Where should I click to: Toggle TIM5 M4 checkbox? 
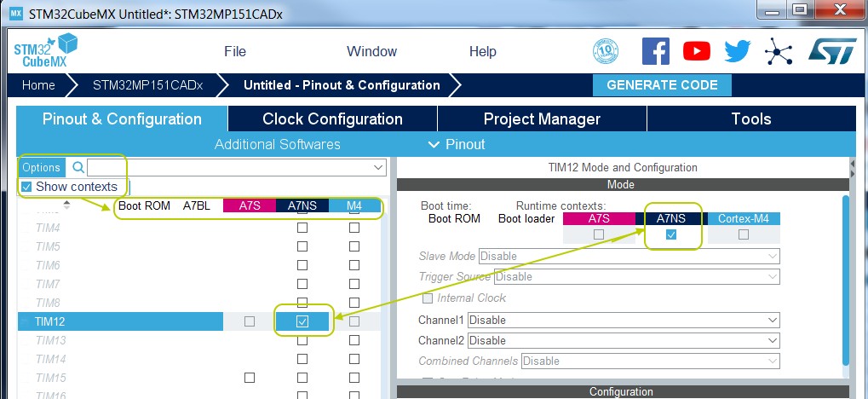pos(354,246)
